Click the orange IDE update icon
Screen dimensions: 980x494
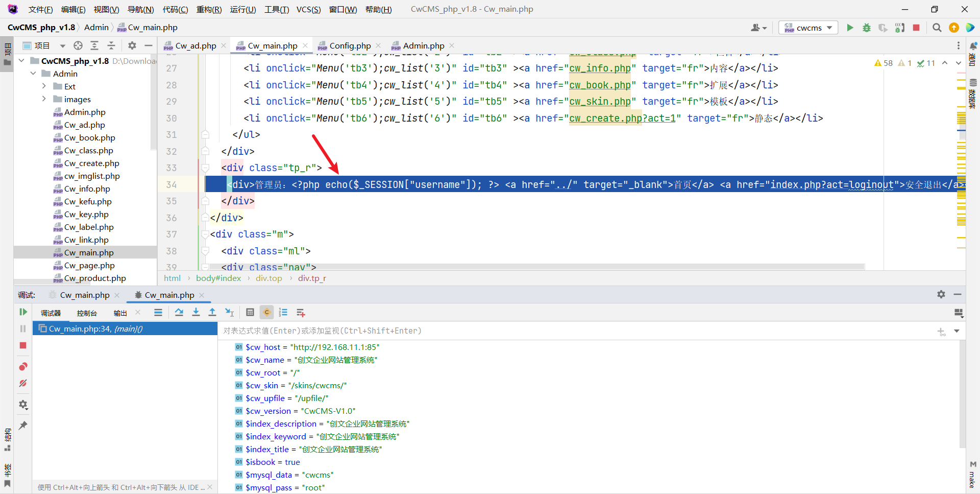pos(953,28)
